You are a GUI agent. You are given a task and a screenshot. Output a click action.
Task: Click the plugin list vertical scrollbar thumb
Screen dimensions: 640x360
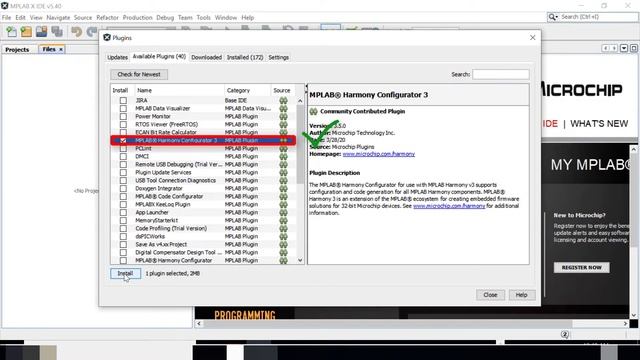300,144
